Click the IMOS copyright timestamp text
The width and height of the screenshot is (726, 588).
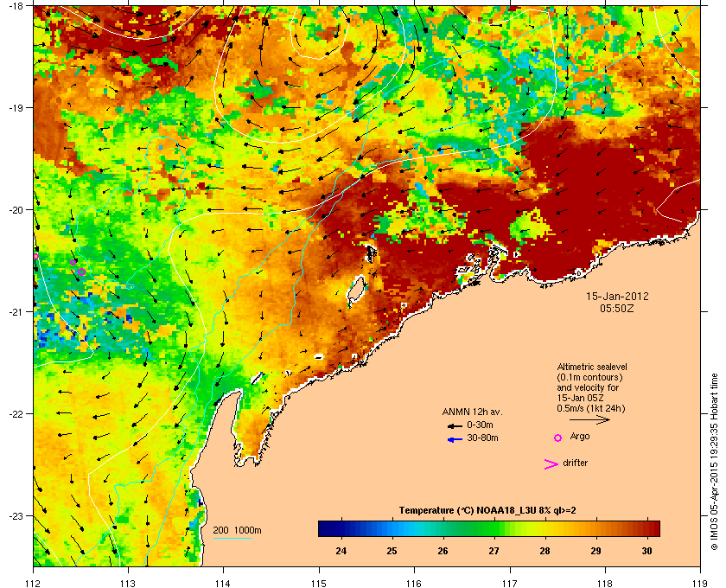coord(715,463)
